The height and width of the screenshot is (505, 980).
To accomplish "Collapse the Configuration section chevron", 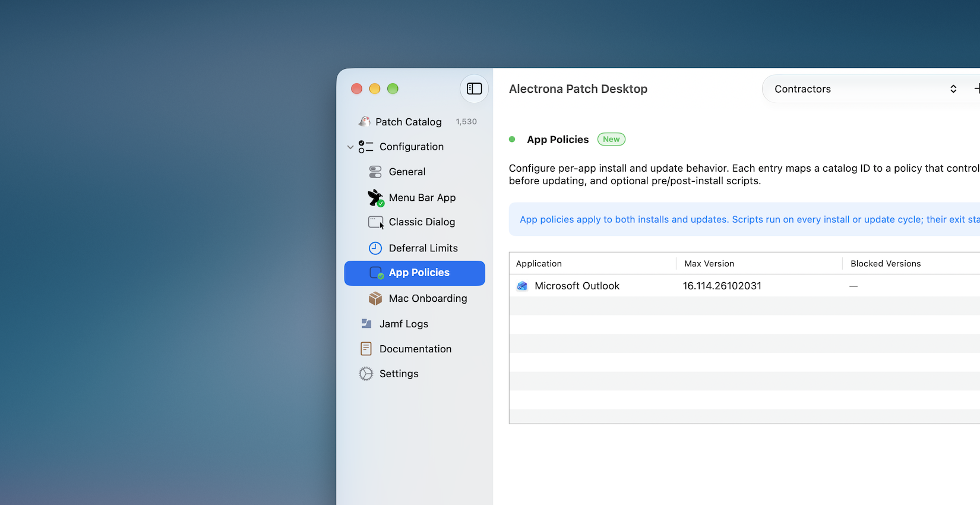I will pos(350,147).
